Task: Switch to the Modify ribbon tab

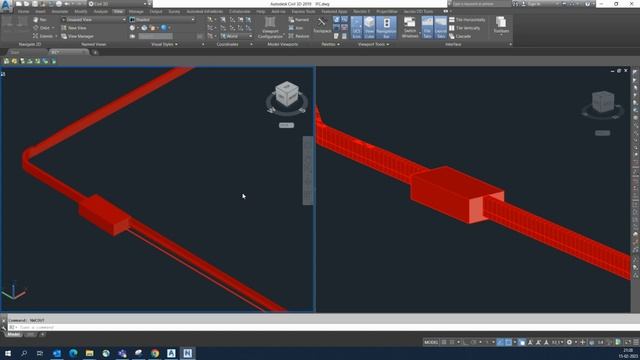Action: tap(81, 12)
